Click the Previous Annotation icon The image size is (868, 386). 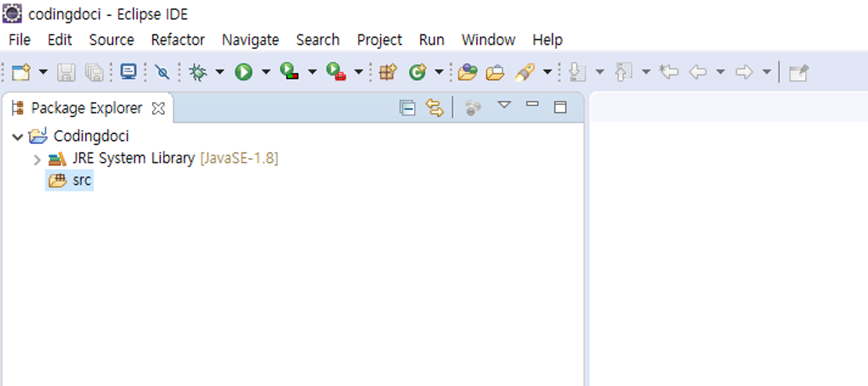tap(623, 72)
